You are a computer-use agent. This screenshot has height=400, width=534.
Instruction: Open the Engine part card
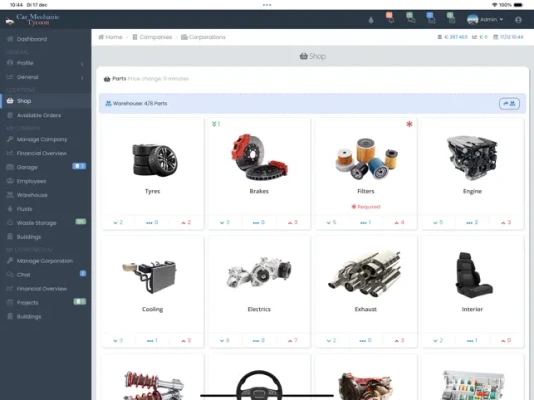pos(472,174)
